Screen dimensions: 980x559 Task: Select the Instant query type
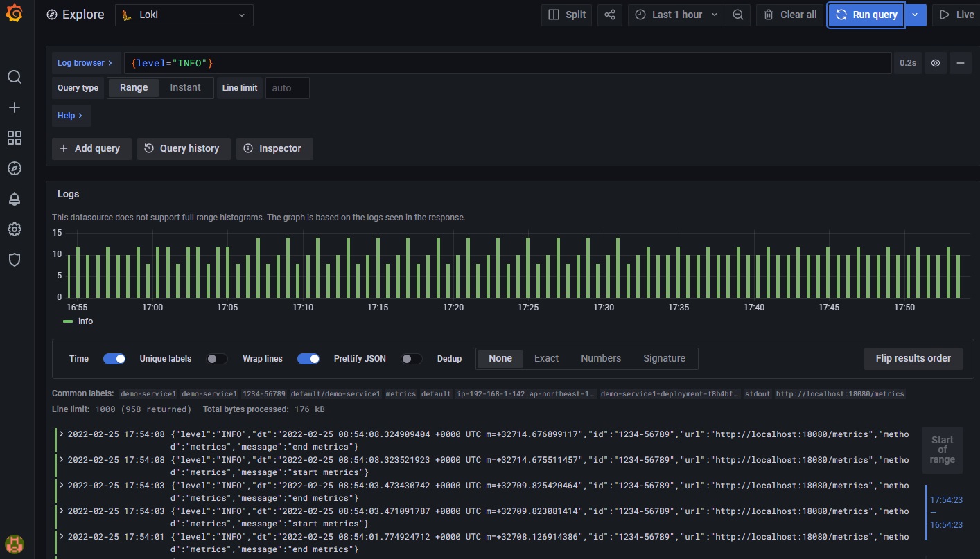tap(185, 88)
